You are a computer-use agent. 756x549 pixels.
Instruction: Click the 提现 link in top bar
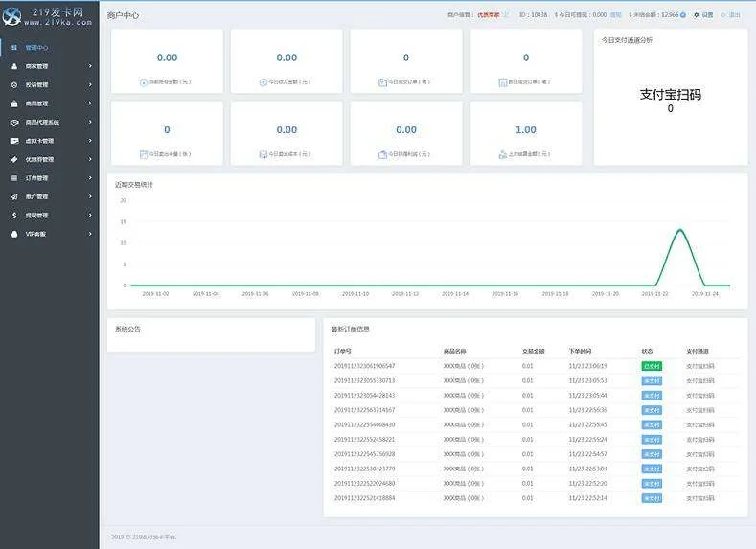pos(615,15)
